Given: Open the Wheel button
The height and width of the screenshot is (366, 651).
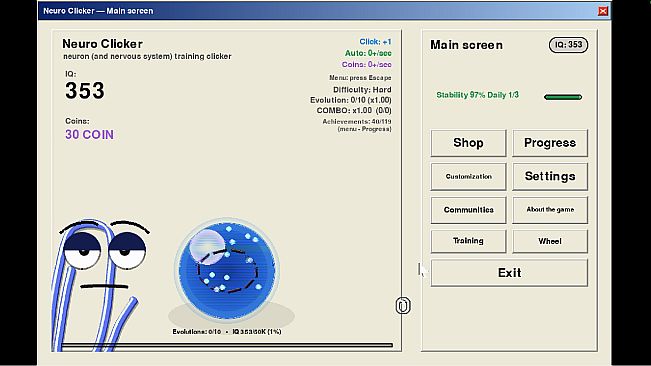Looking at the screenshot, I should (550, 241).
